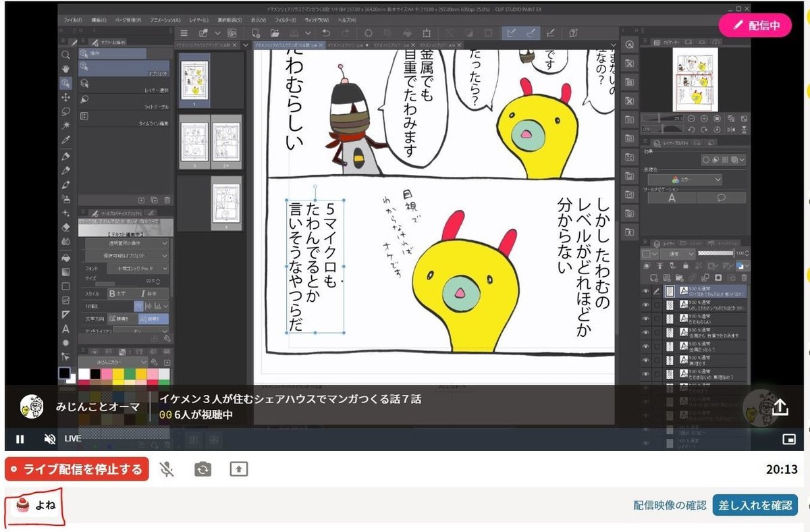Select the Zoom magnifier tool

pyautogui.click(x=65, y=55)
